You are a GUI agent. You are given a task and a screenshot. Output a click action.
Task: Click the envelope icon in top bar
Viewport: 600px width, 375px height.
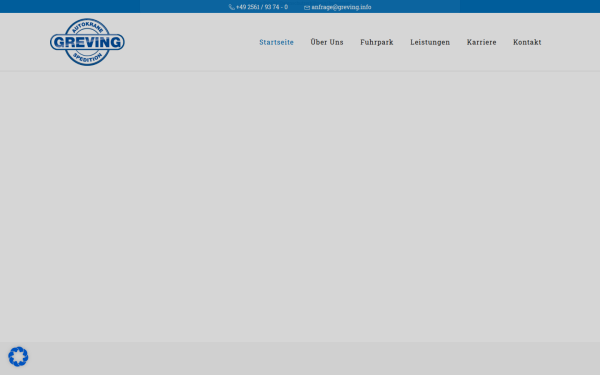(x=307, y=7)
